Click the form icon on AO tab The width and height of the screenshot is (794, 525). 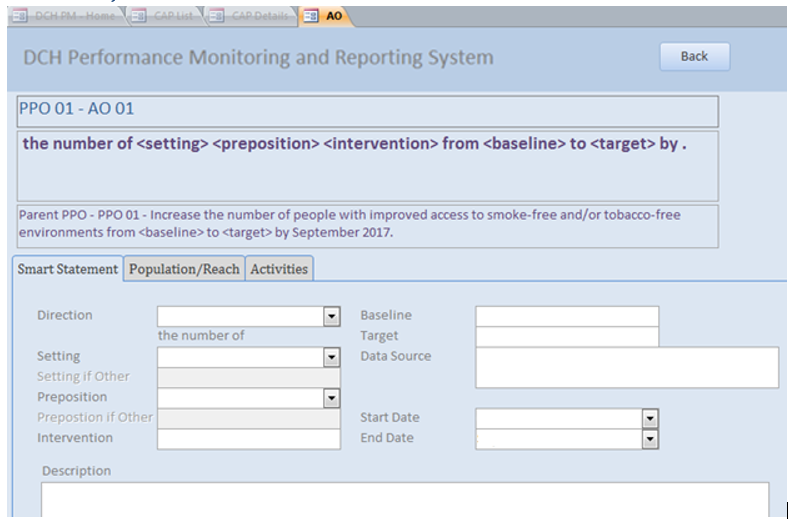click(311, 15)
